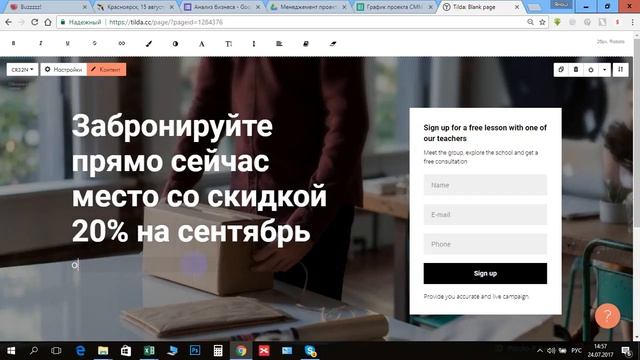The width and height of the screenshot is (640, 360).
Task: Click the 'Provide you accurate and live campaign' text
Action: 476,296
